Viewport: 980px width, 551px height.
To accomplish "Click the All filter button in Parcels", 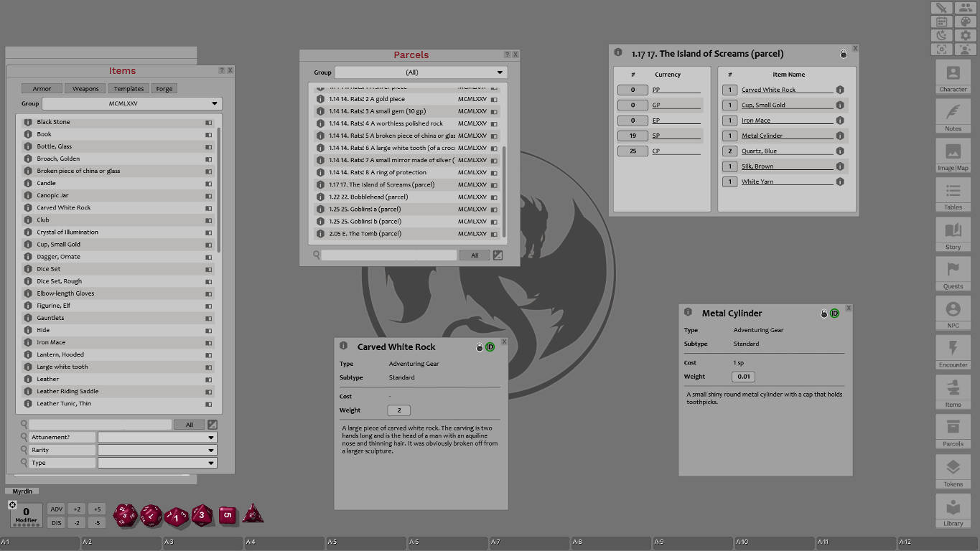I will coord(475,255).
